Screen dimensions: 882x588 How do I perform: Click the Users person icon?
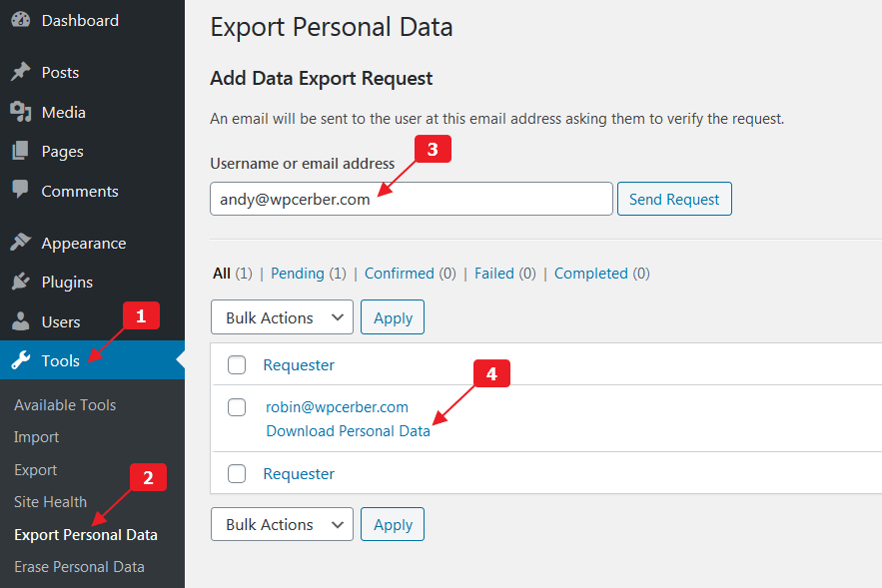click(21, 321)
